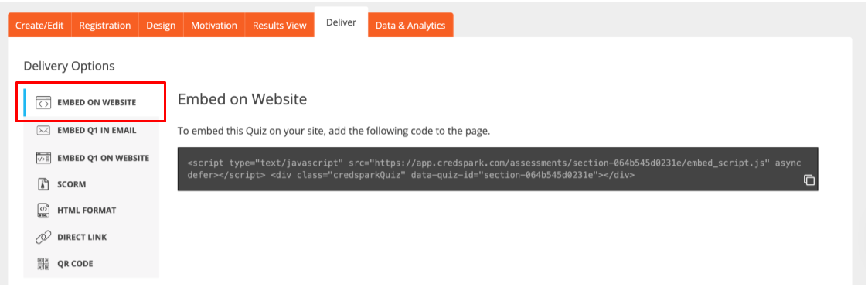The image size is (868, 291).
Task: Switch to the Registration tab
Action: click(x=104, y=26)
